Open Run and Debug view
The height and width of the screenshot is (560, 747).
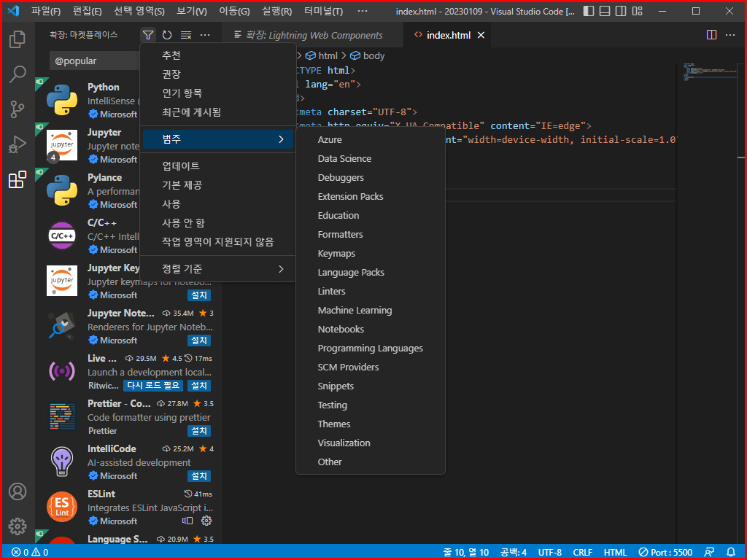click(18, 144)
